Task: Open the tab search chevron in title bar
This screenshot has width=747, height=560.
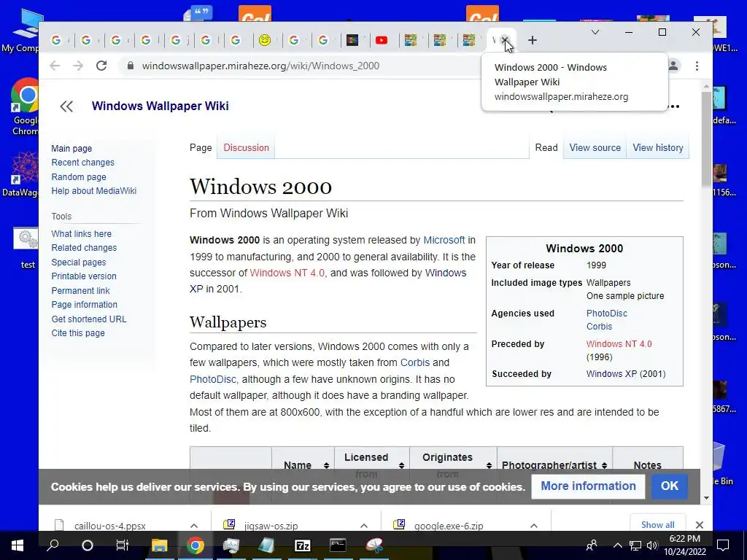Action: pos(595,32)
